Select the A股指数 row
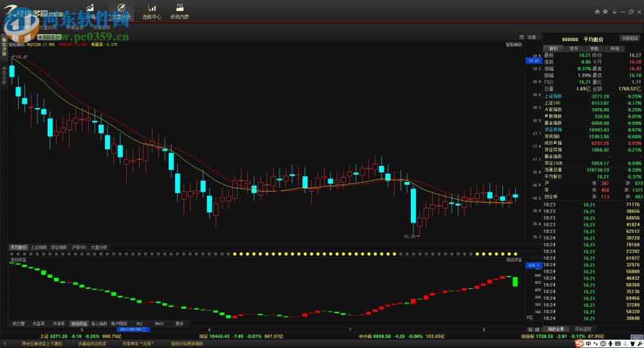Image resolution: width=644 pixels, height=348 pixels. (593, 109)
